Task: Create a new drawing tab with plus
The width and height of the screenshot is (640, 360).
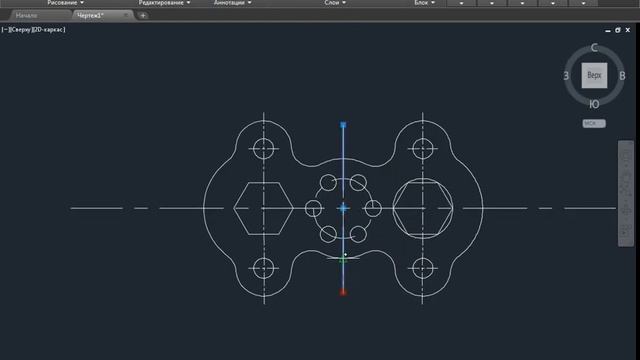Action: [143, 16]
